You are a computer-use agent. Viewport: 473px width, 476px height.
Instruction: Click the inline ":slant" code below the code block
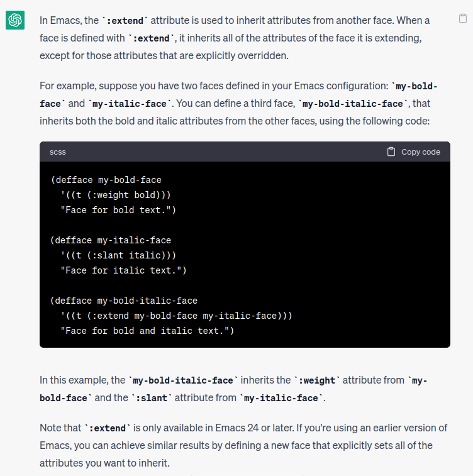tap(152, 397)
